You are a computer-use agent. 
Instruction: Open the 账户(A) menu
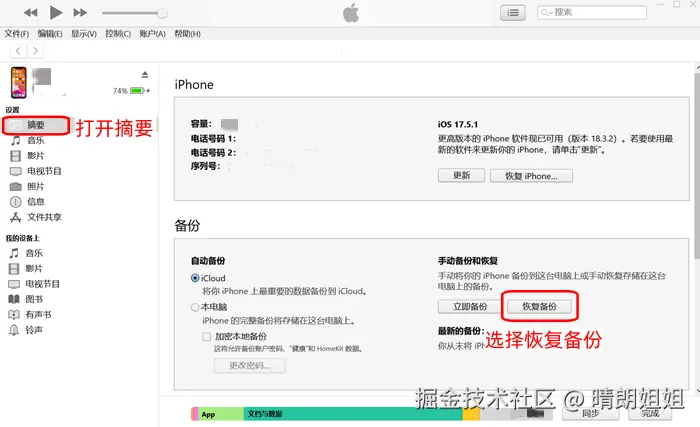point(152,33)
